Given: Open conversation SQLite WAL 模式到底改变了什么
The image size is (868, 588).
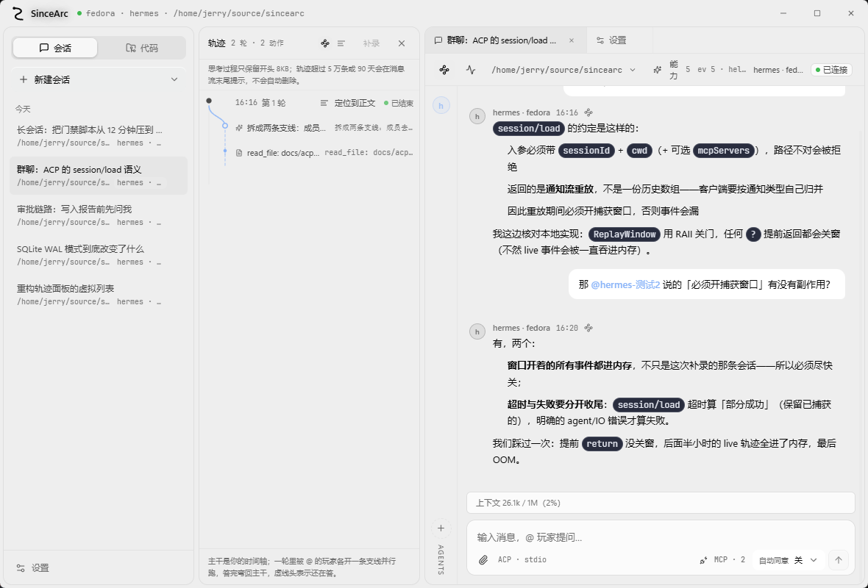Looking at the screenshot, I should pyautogui.click(x=99, y=255).
